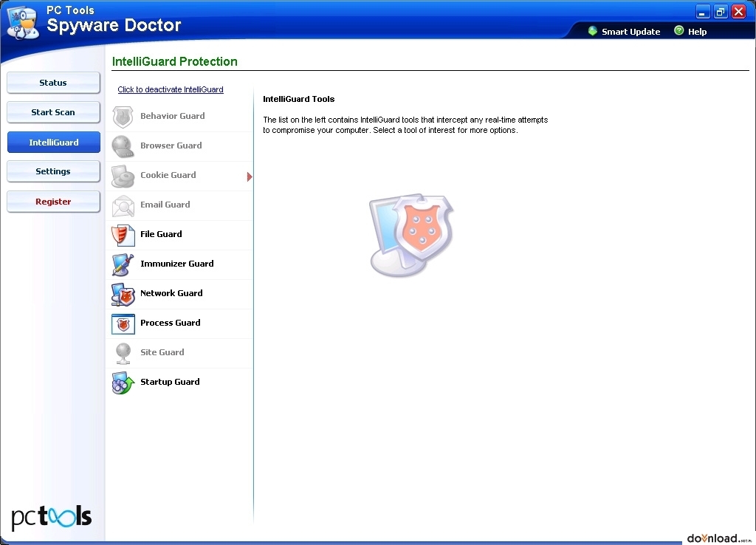Click the Spyware Doctor logo icon
This screenshot has height=545, width=756.
point(23,22)
